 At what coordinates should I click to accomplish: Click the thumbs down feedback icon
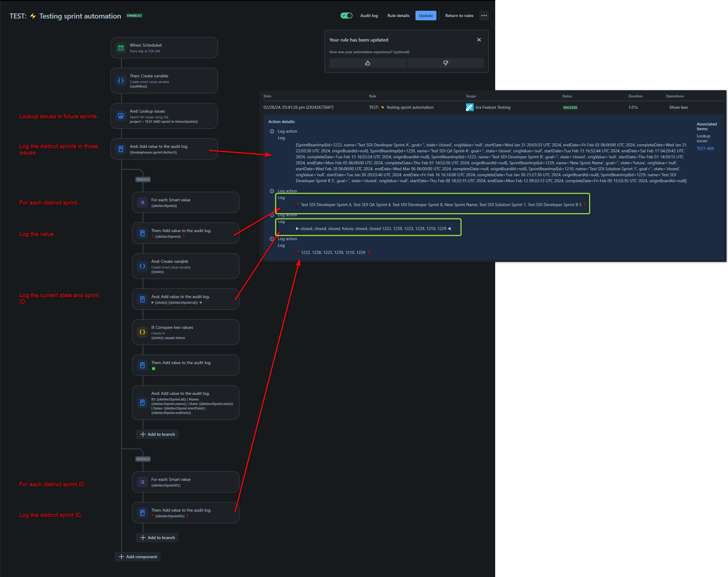tap(445, 63)
